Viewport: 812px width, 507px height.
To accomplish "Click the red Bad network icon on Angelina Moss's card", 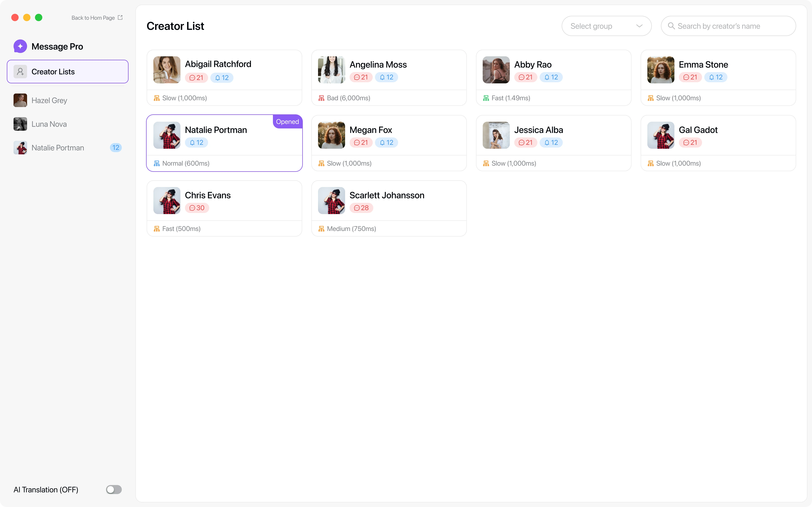I will [x=321, y=98].
